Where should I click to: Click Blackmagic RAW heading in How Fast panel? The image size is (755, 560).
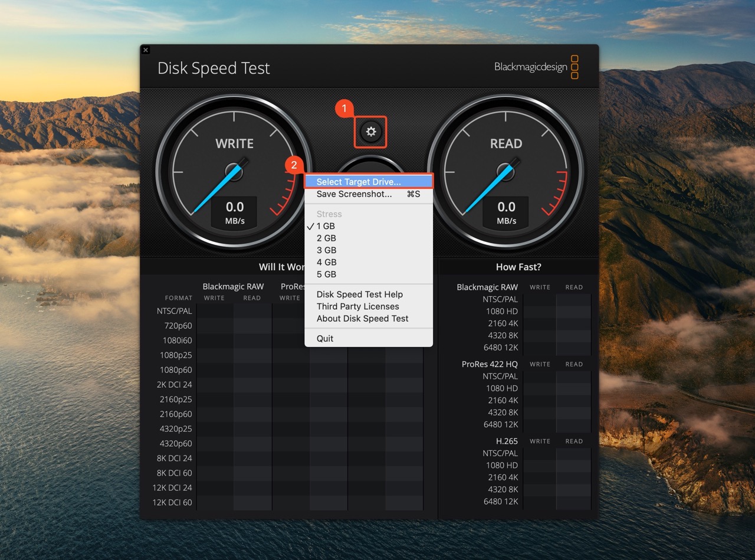487,287
